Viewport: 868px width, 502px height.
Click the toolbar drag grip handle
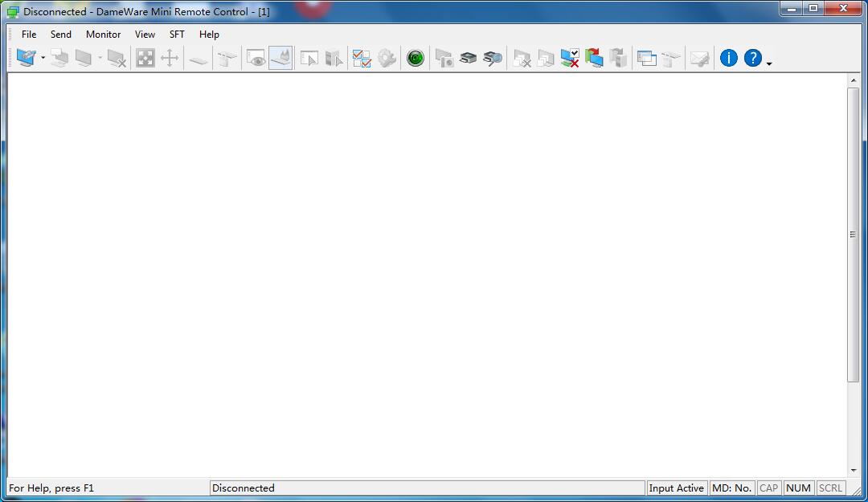[x=10, y=58]
